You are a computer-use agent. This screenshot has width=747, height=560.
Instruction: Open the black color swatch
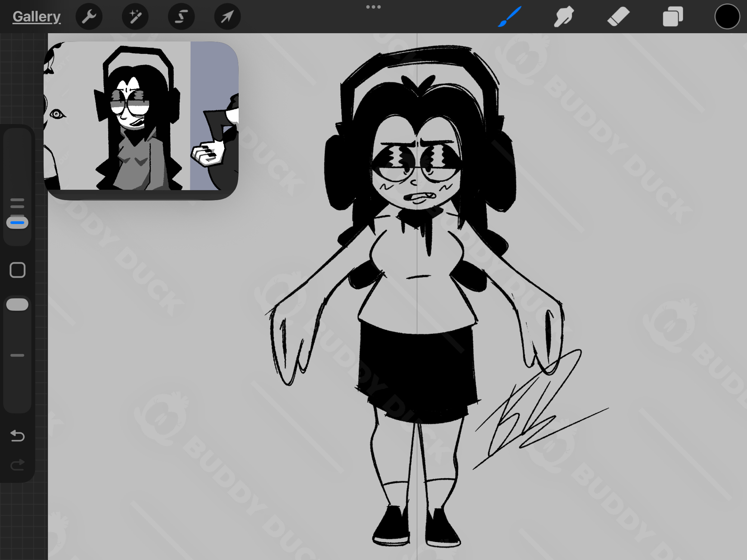[x=727, y=17]
